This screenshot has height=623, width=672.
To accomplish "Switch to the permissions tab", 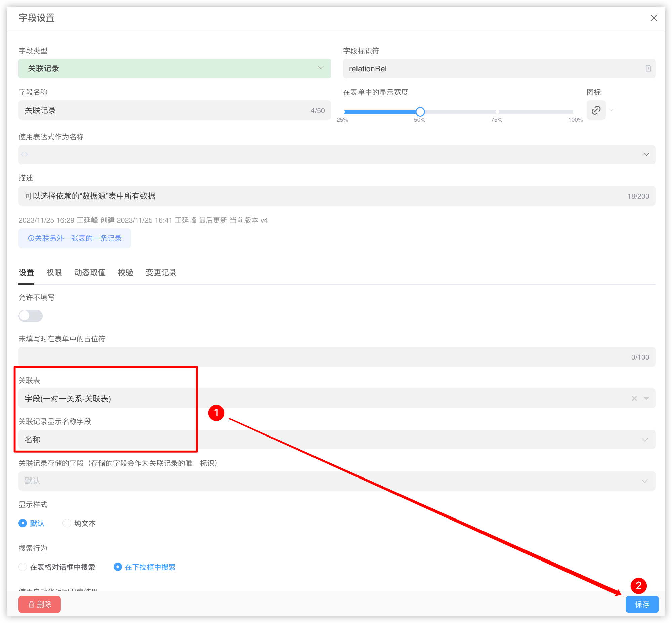I will [54, 273].
